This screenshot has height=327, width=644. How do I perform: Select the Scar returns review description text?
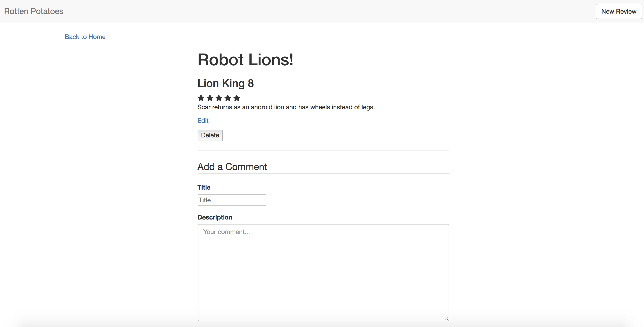pyautogui.click(x=286, y=107)
